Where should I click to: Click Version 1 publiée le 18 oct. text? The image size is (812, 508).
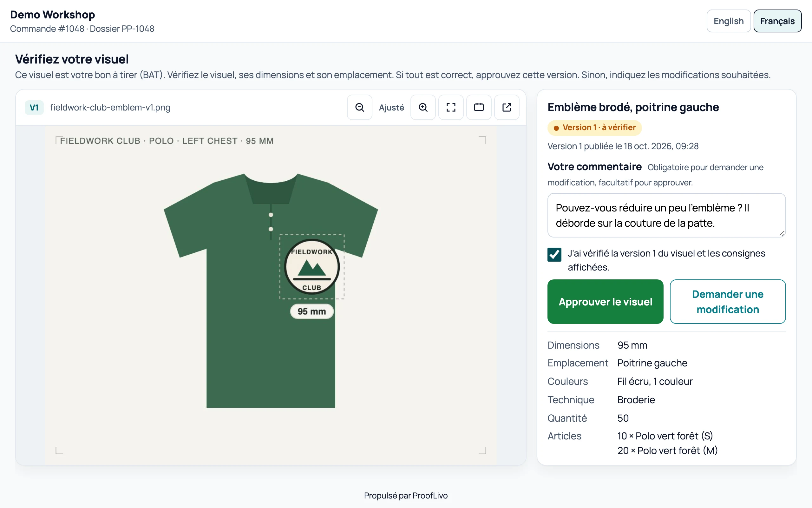(x=623, y=146)
